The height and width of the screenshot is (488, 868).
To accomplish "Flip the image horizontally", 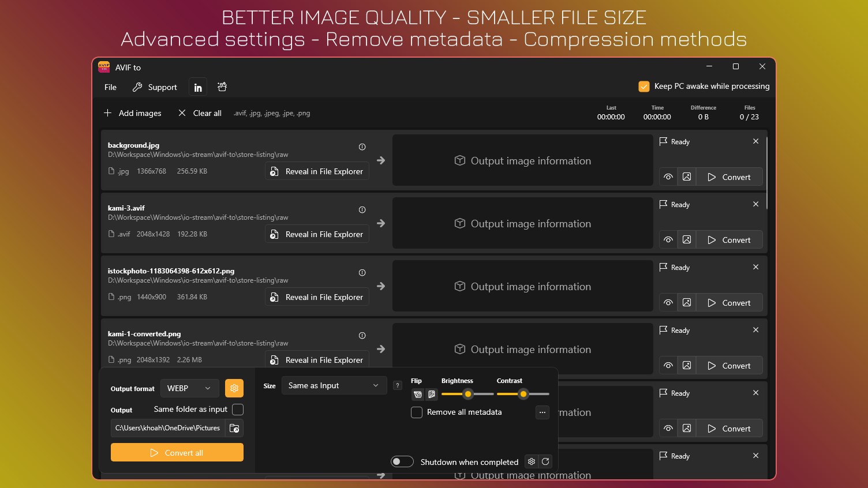I will [417, 395].
